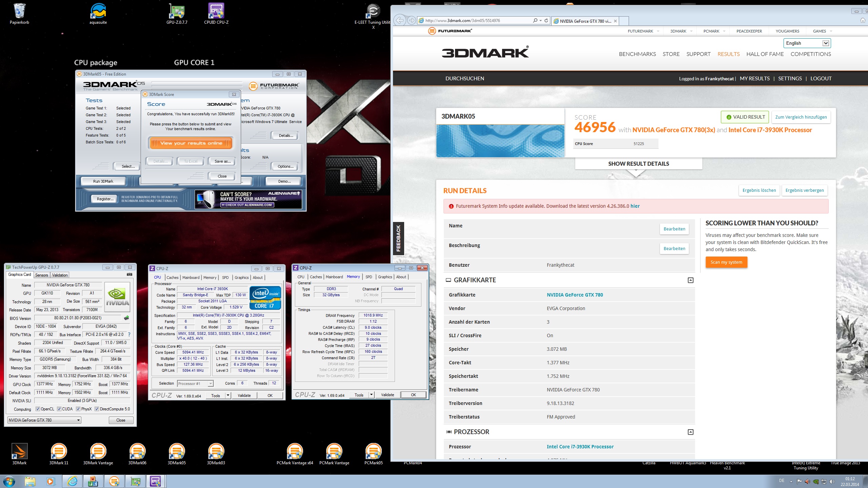Toggle the CUDA checkbox in GPU-Z
This screenshot has width=868, height=488.
59,409
